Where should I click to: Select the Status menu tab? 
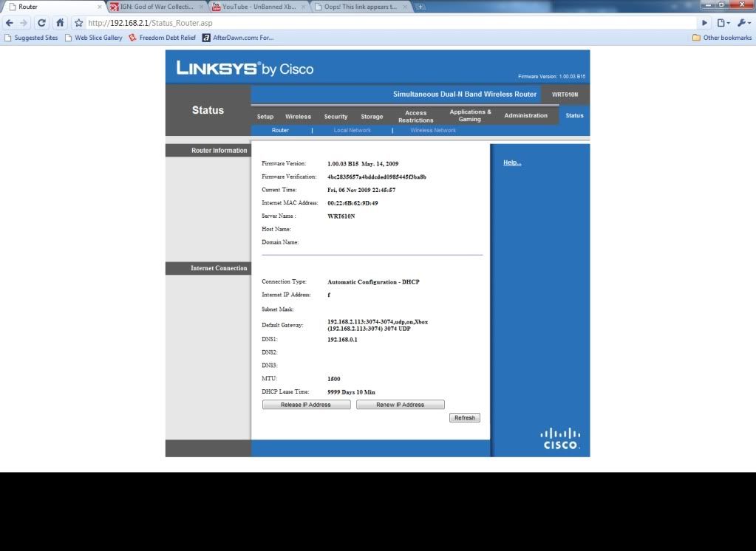[574, 116]
